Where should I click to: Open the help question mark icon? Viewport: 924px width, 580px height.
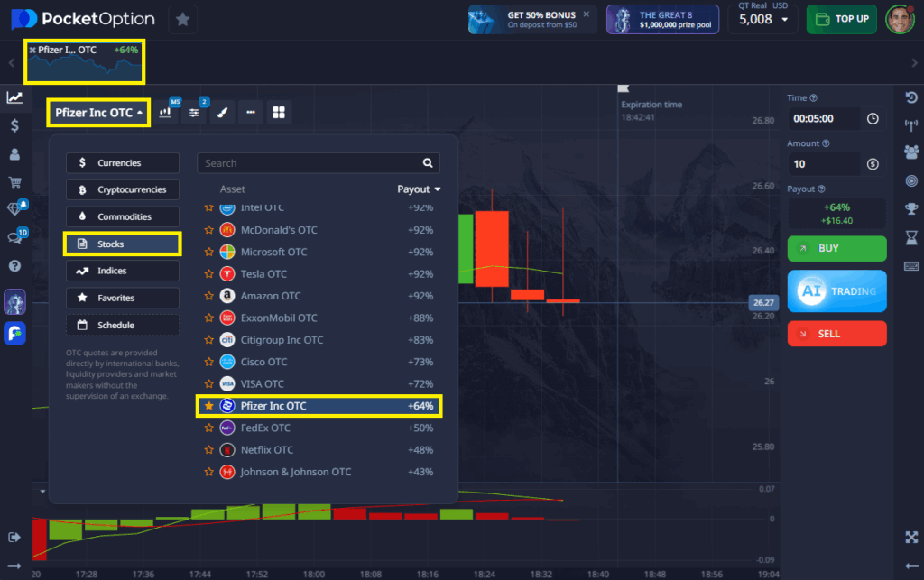pyautogui.click(x=14, y=265)
